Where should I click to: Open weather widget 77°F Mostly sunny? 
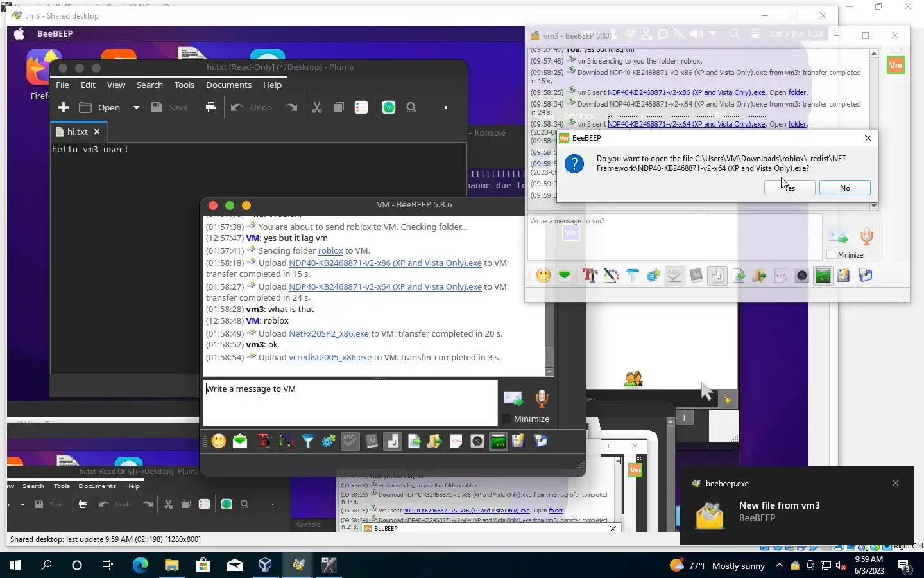click(718, 566)
